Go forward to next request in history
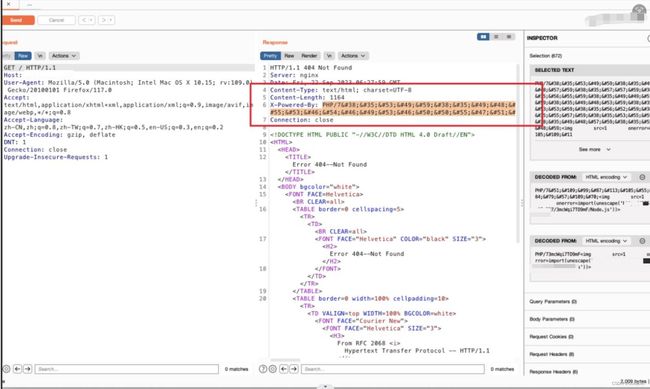Screen dimensions: 650x389 pyautogui.click(x=104, y=20)
